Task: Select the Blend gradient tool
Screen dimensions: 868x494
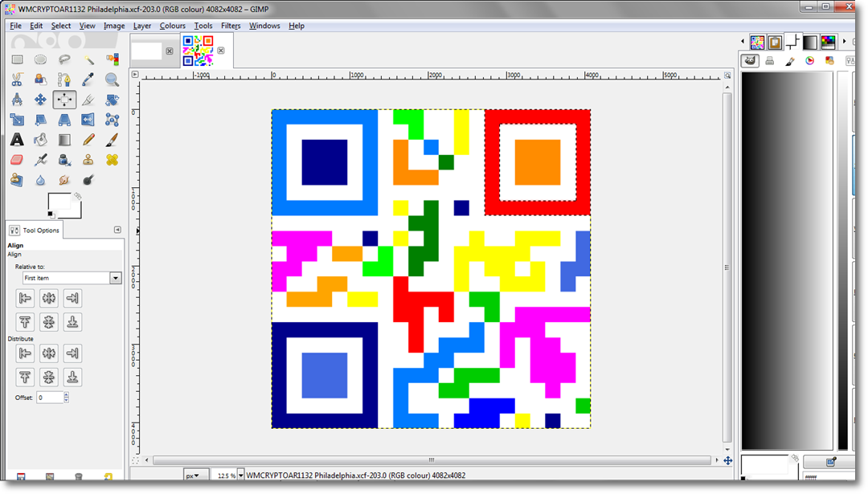Action: pyautogui.click(x=64, y=140)
